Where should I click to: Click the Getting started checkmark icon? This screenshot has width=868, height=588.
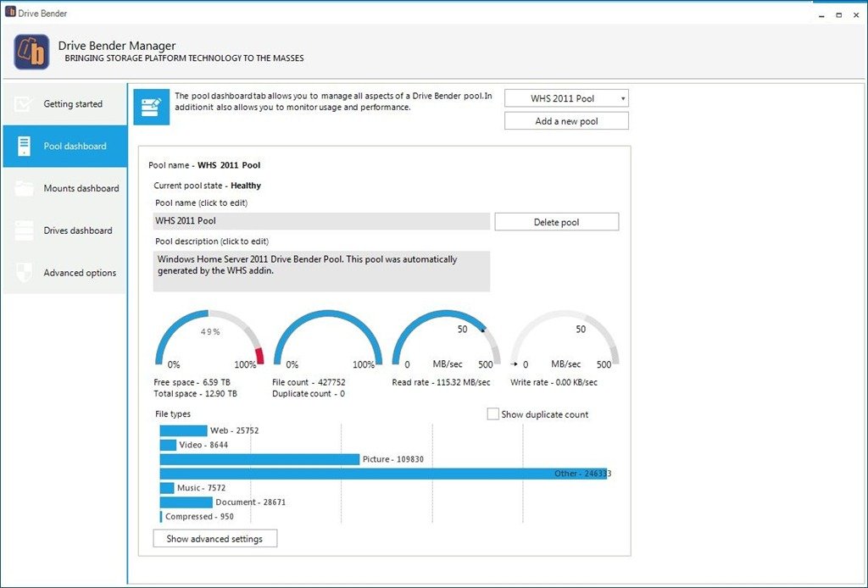click(23, 104)
